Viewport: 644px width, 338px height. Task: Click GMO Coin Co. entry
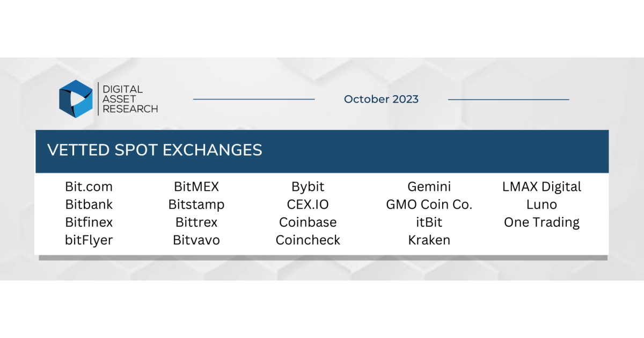click(429, 205)
